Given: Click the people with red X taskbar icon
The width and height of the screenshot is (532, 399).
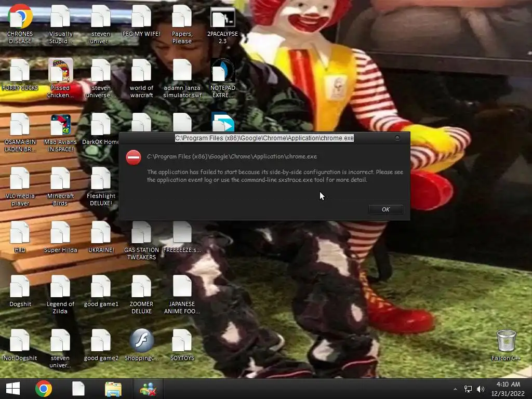Looking at the screenshot, I should point(148,389).
